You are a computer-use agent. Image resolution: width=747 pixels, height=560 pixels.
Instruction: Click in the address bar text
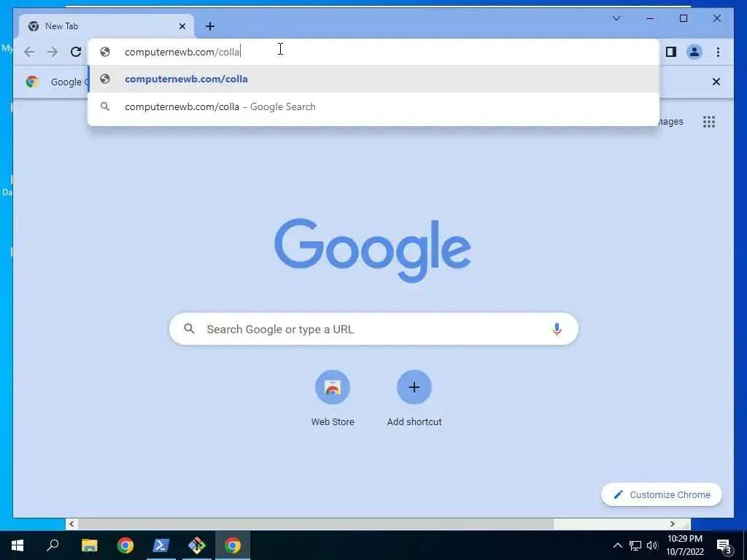pyautogui.click(x=182, y=52)
